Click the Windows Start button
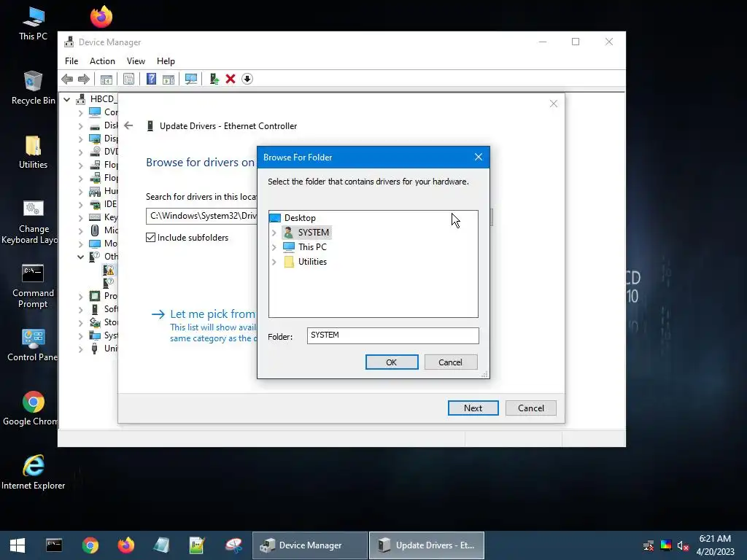Viewport: 747px width, 560px height. click(x=18, y=545)
